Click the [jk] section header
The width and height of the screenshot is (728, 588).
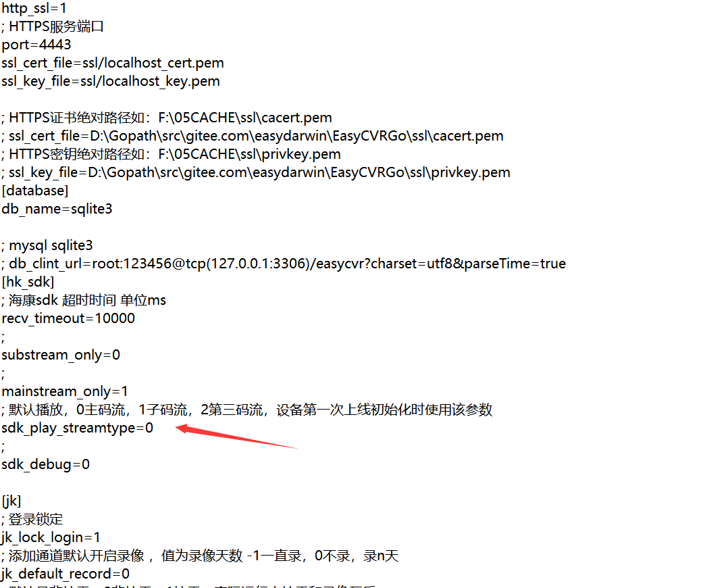pyautogui.click(x=11, y=501)
